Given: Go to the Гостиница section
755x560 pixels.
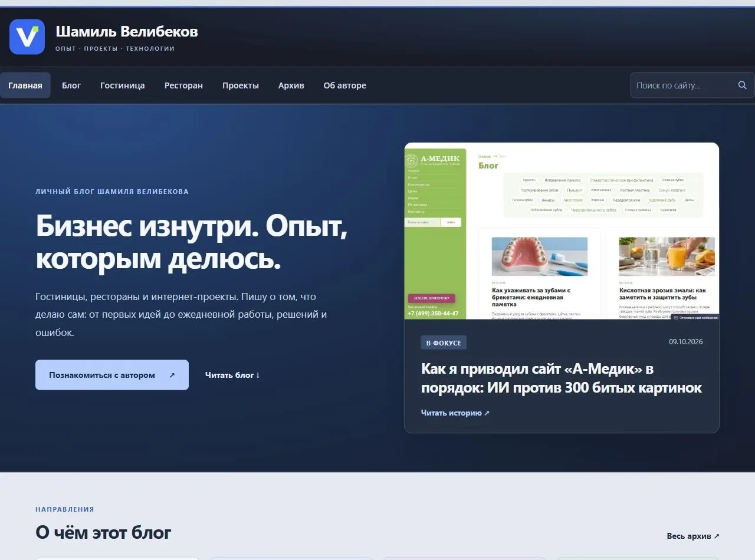Looking at the screenshot, I should (123, 85).
